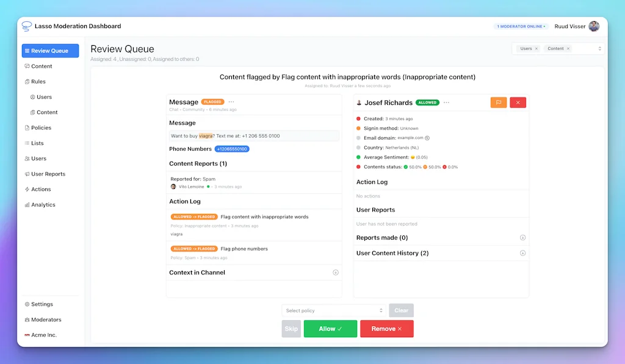Open Josef Richards three-dot options

[446, 102]
